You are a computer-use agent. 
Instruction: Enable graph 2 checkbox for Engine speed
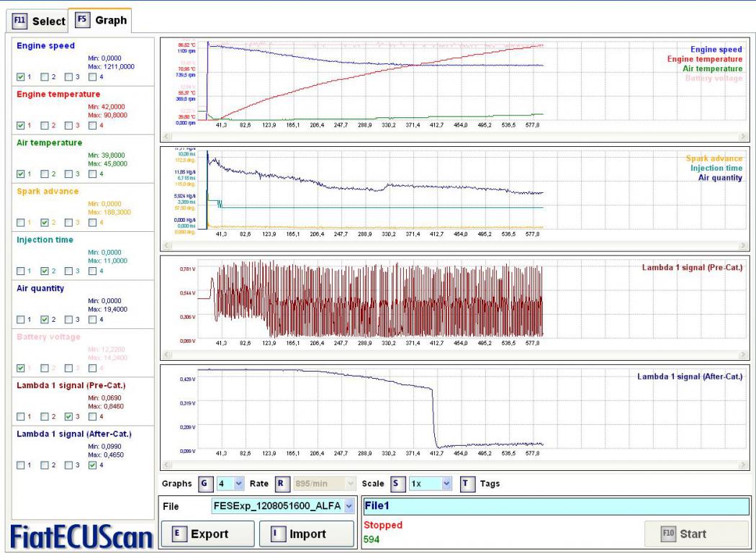[x=45, y=77]
